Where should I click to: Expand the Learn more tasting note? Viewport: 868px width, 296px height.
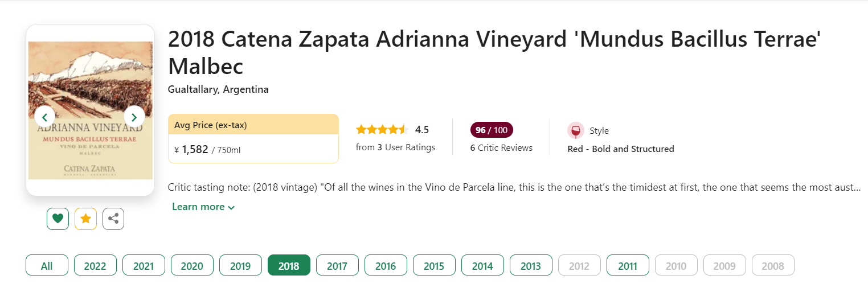click(x=203, y=207)
